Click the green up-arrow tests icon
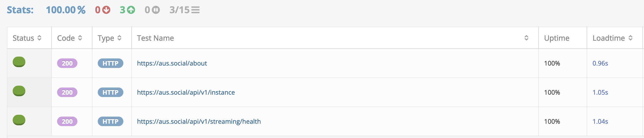644x138 pixels. coord(131,10)
